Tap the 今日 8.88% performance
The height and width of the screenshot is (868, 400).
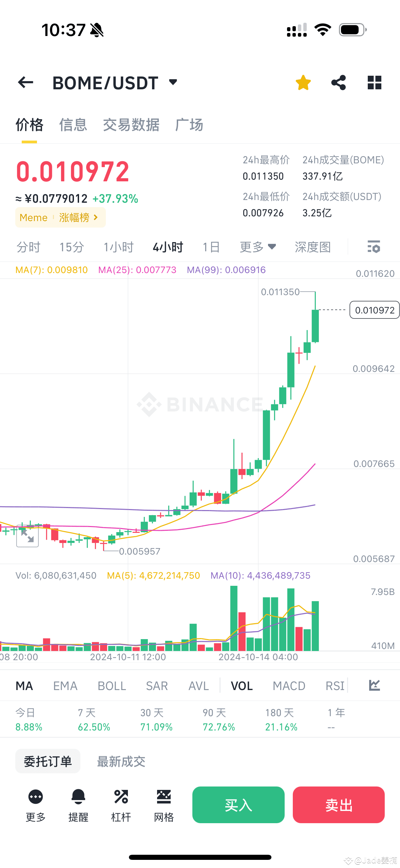(x=29, y=720)
